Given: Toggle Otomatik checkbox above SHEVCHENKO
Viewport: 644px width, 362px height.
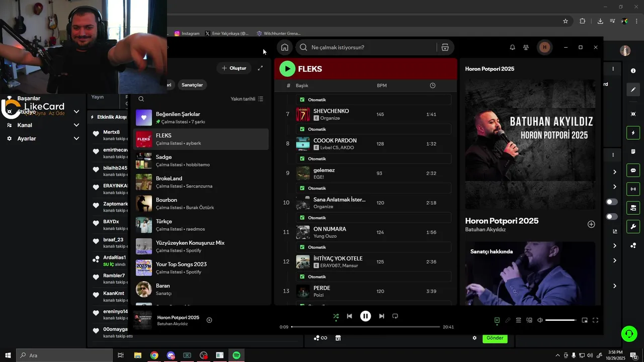Looking at the screenshot, I should point(302,100).
